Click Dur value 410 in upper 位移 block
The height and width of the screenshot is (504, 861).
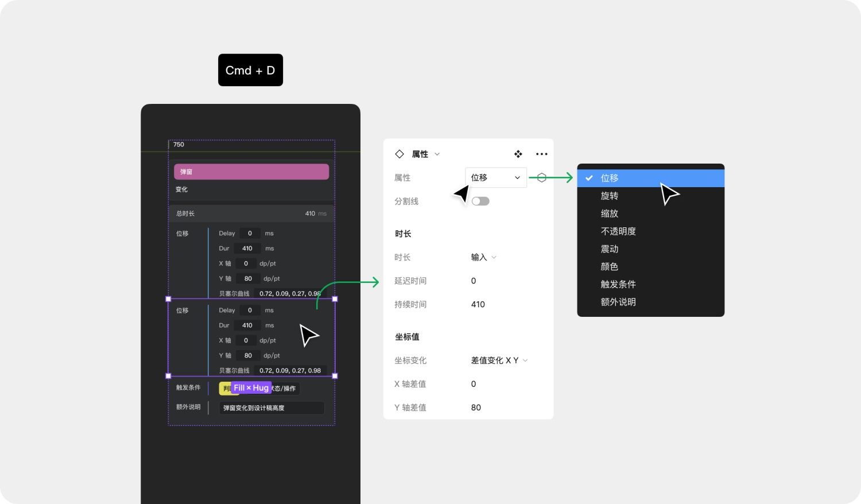coord(247,249)
